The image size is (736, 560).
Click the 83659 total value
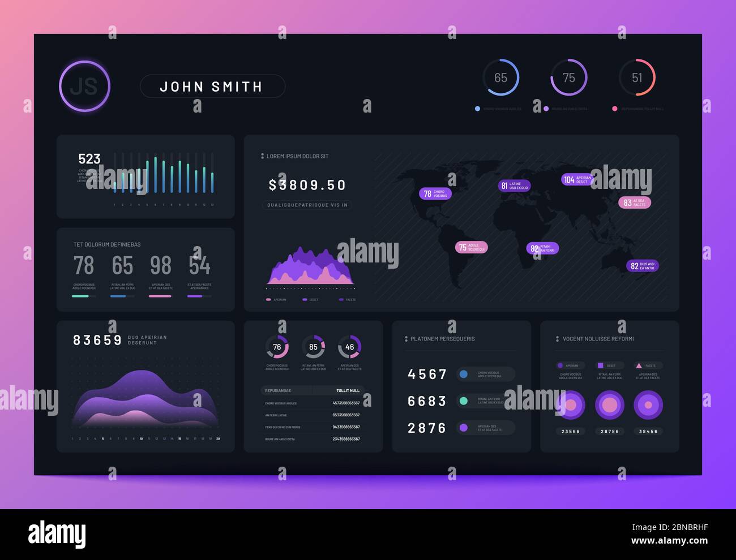(97, 340)
